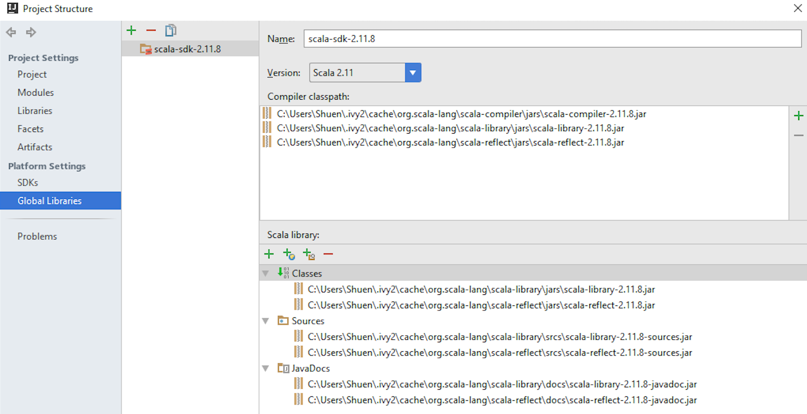Collapse the Classes tree node
This screenshot has width=807, height=414.
[266, 273]
